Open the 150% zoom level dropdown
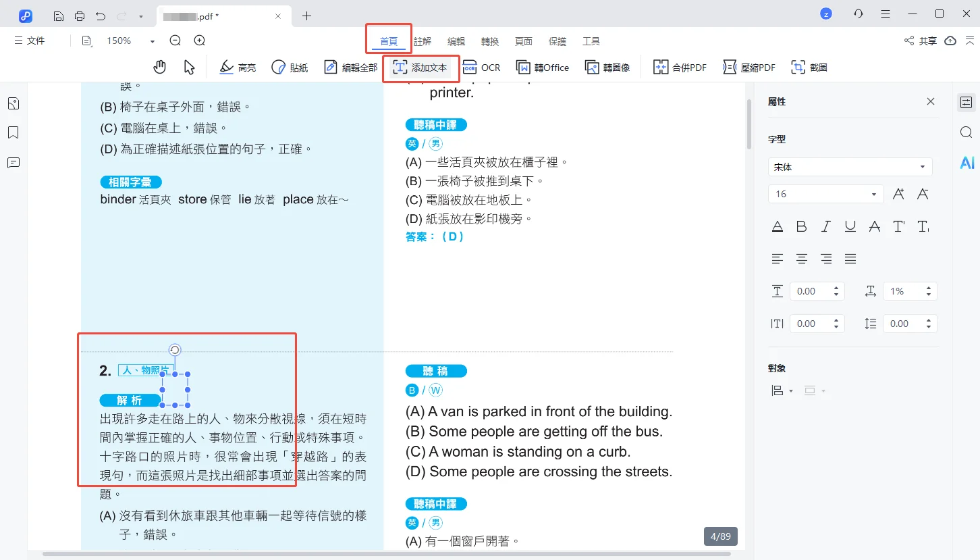Image resolution: width=980 pixels, height=560 pixels. 153,41
